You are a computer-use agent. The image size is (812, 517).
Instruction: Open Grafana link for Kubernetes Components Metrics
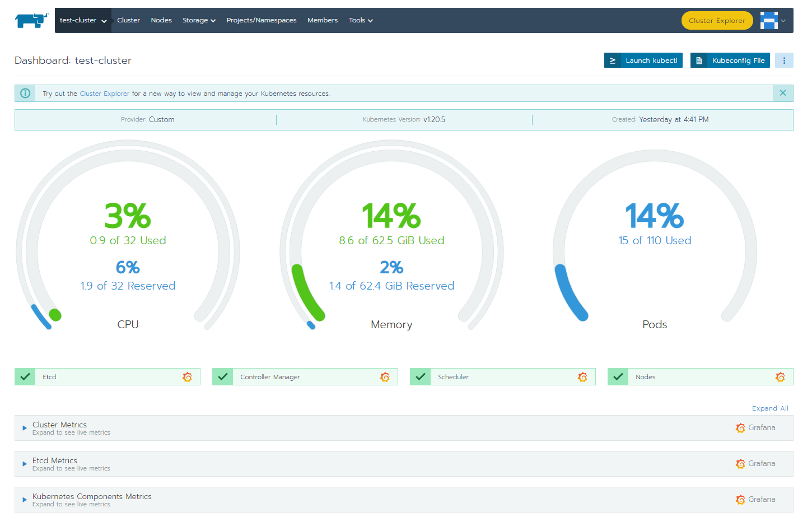click(x=755, y=499)
